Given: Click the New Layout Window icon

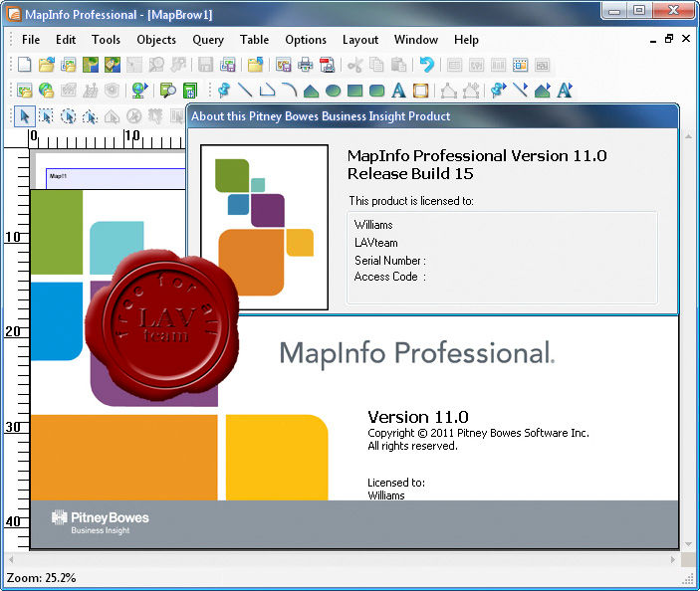Looking at the screenshot, I should [520, 65].
